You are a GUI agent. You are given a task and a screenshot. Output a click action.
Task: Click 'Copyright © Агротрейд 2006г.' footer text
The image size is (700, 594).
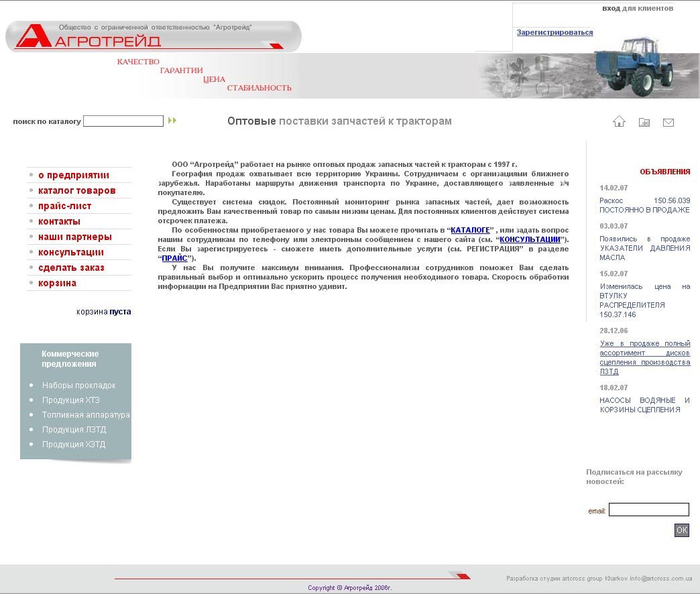(350, 588)
